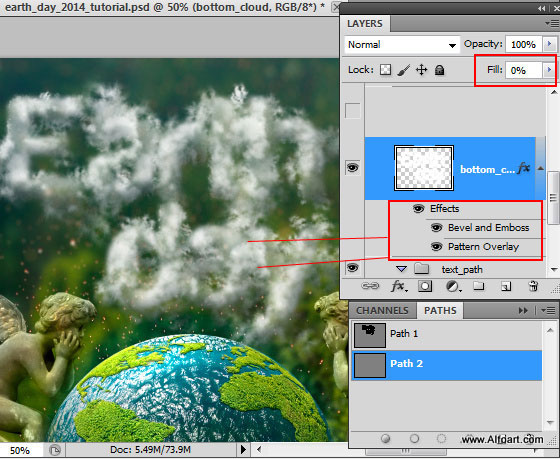560x459 pixels.
Task: Click the Path 2 thumbnail
Action: pyautogui.click(x=370, y=365)
